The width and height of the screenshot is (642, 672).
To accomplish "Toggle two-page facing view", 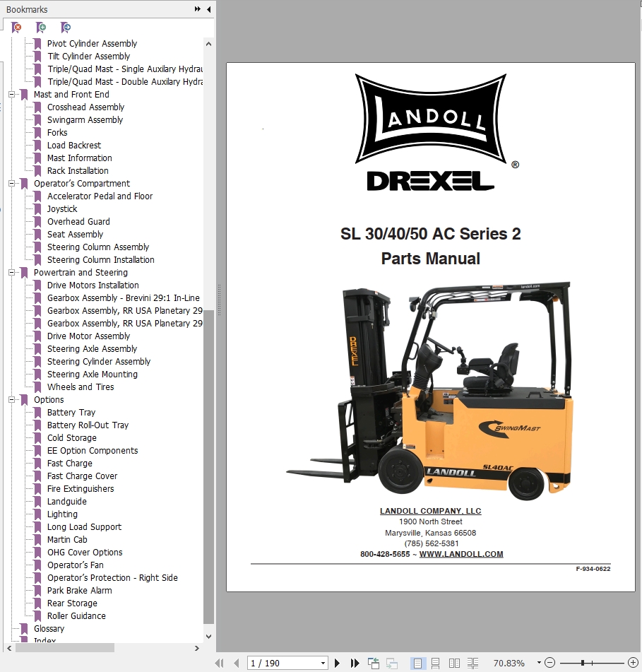I will pyautogui.click(x=454, y=663).
